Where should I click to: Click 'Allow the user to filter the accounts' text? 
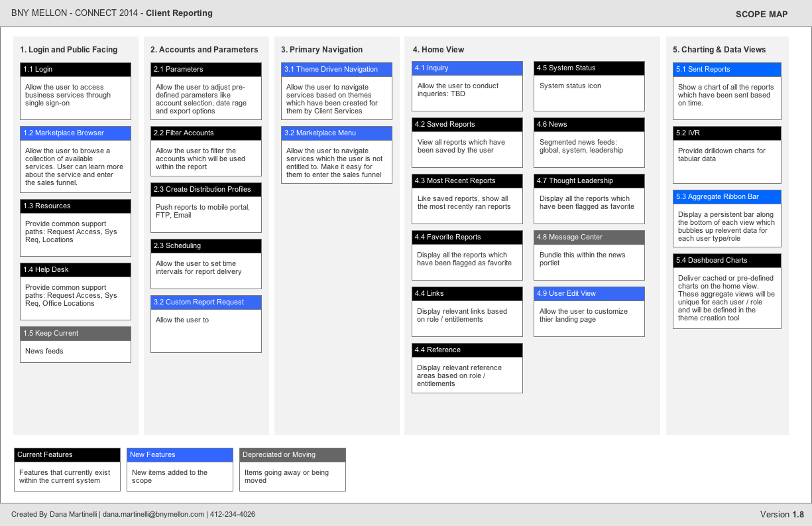[201, 159]
